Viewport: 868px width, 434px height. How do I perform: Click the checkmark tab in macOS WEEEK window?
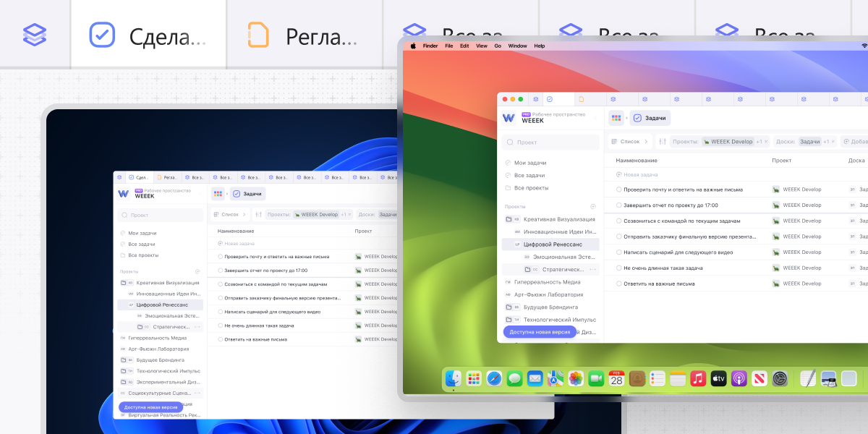[x=549, y=99]
